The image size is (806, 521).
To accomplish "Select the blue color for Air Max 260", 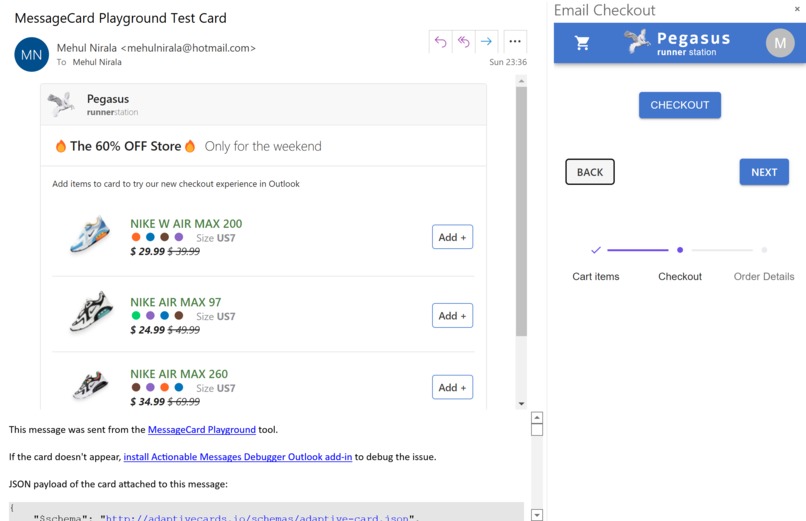I will pyautogui.click(x=179, y=387).
